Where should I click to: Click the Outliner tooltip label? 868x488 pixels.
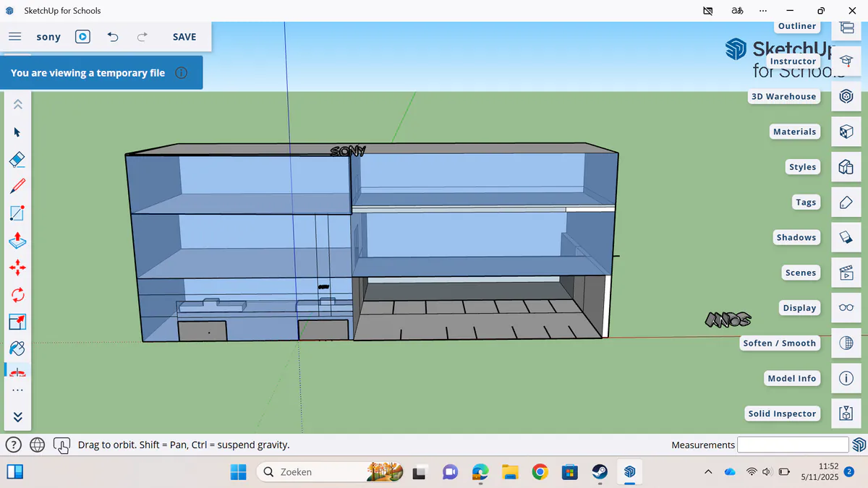[797, 27]
